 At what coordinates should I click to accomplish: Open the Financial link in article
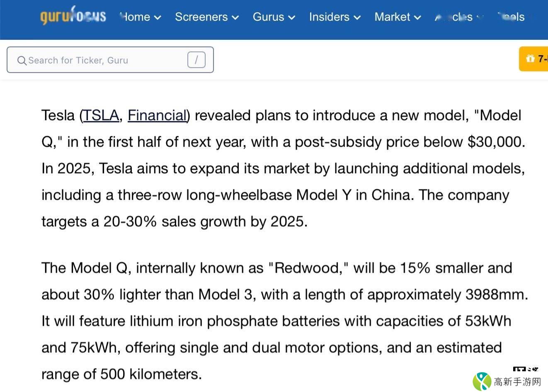pos(157,115)
